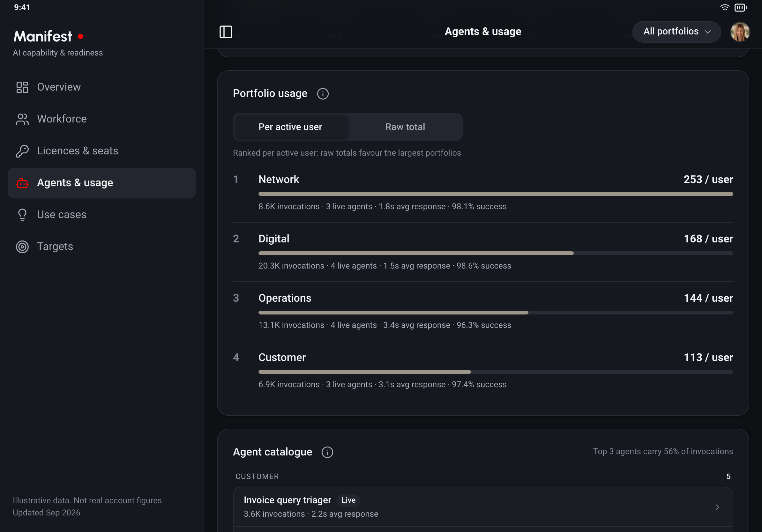The width and height of the screenshot is (762, 532).
Task: Click the 9:41 clock in status bar
Action: (22, 7)
